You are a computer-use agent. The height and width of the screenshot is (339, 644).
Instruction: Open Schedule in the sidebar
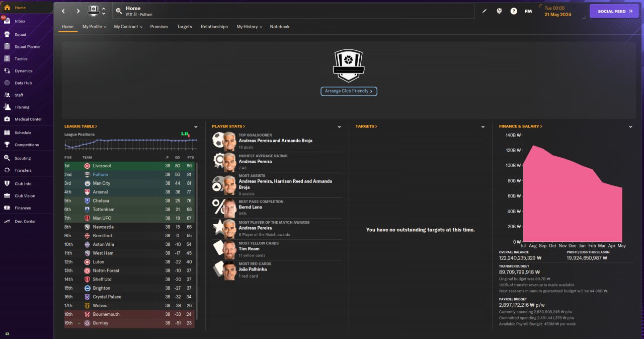[x=27, y=133]
